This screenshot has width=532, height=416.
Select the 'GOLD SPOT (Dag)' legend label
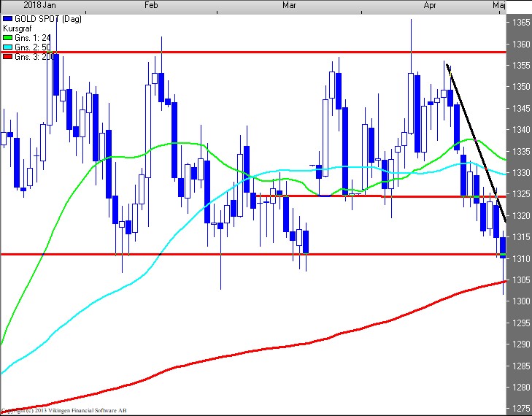pos(48,19)
